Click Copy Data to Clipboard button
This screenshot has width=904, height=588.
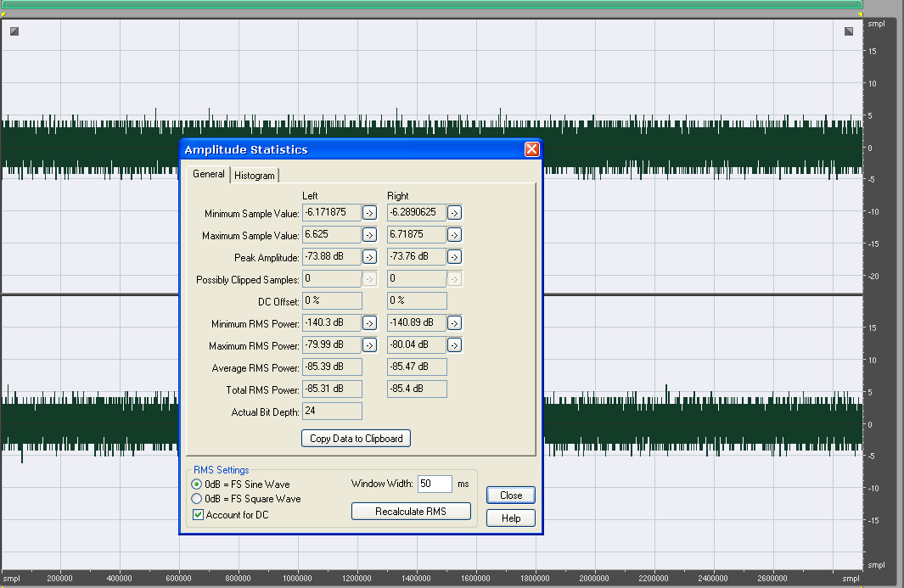(x=357, y=439)
